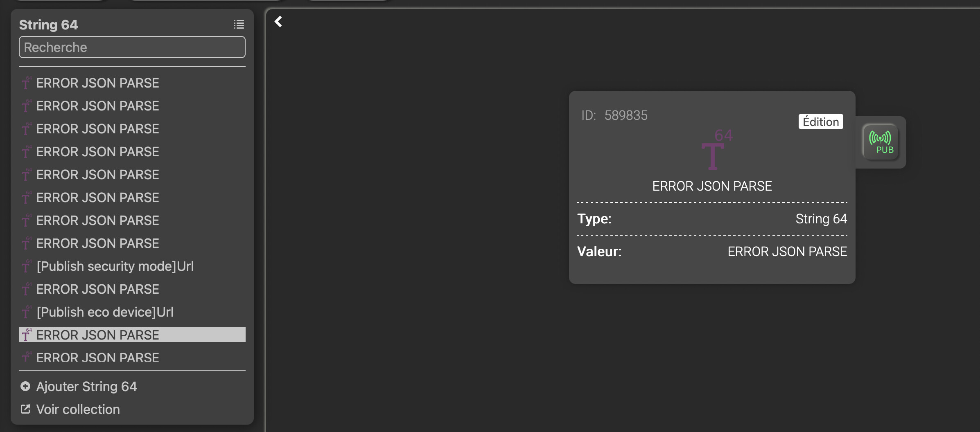
Task: Click the T64 icon of the highlighted list entry
Action: click(27, 335)
